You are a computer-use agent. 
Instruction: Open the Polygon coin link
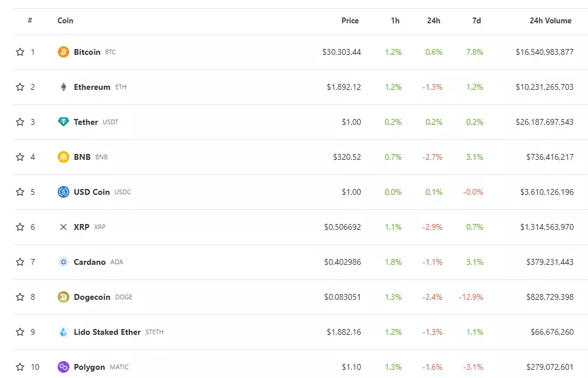point(89,367)
